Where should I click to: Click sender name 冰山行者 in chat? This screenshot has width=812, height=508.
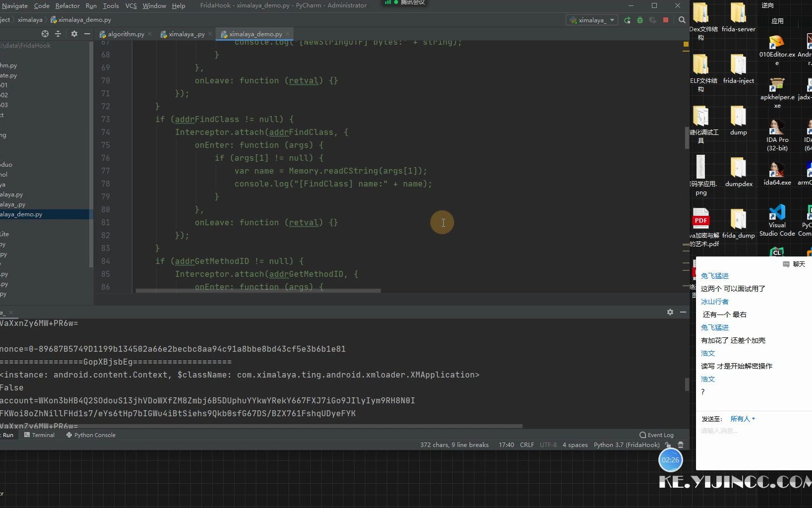tap(715, 302)
